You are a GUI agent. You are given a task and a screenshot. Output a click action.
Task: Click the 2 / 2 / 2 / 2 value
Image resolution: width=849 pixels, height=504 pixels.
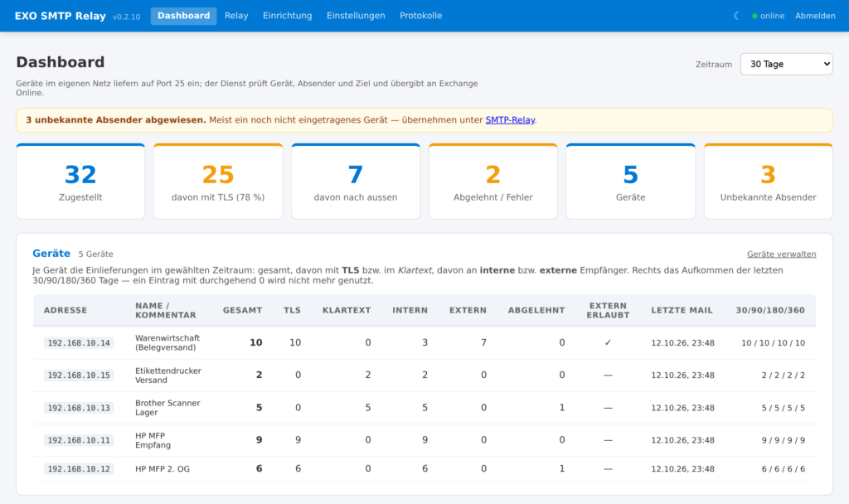click(x=783, y=376)
